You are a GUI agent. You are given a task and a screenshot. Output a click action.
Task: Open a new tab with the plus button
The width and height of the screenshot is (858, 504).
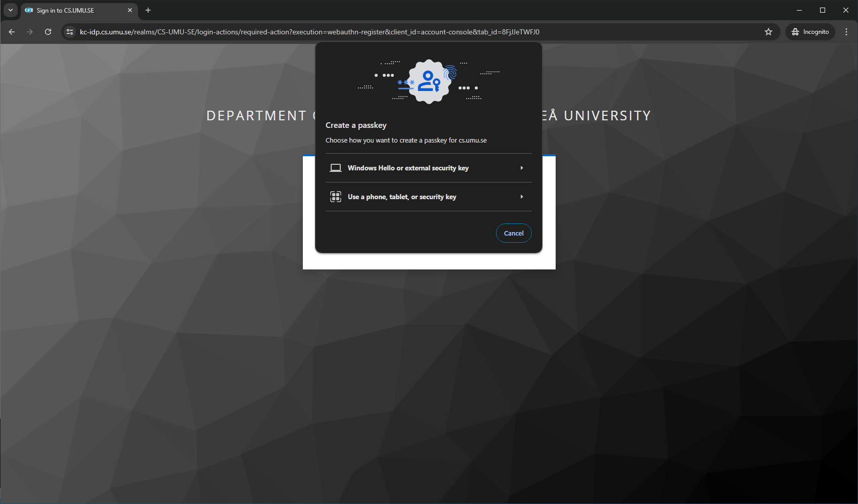coord(148,10)
